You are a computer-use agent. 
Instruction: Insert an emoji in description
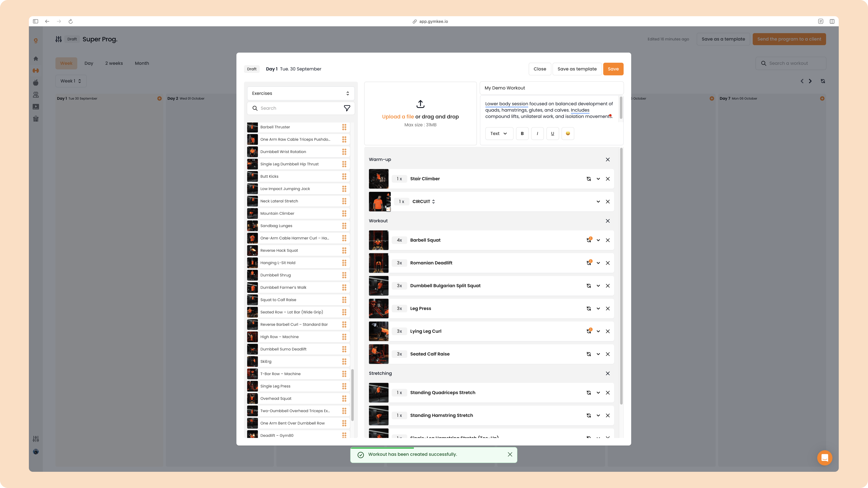pyautogui.click(x=568, y=133)
